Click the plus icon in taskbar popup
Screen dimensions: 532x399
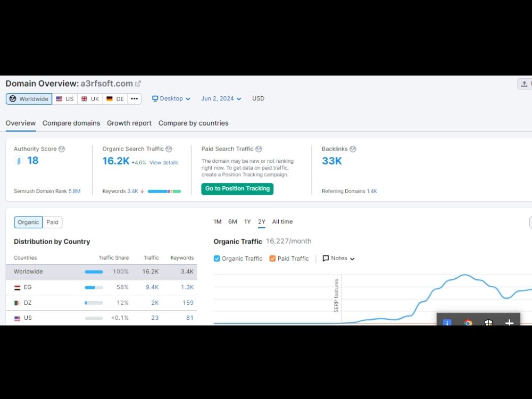(509, 322)
